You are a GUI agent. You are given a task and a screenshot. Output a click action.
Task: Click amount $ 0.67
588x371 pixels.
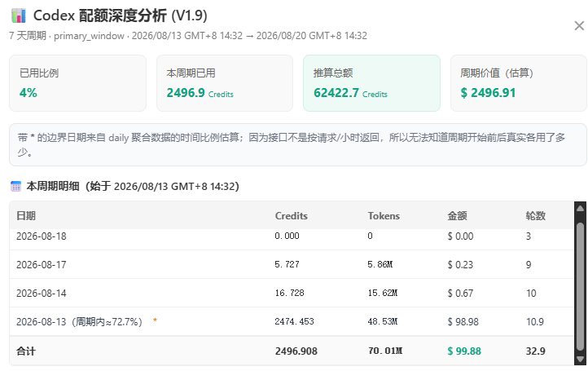(460, 294)
